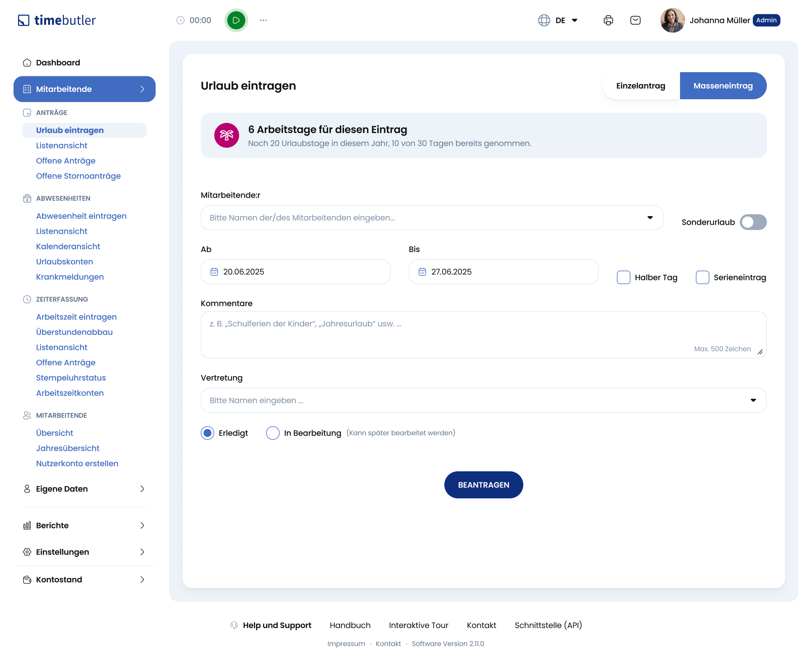
Task: Click the printer icon in header
Action: [608, 20]
